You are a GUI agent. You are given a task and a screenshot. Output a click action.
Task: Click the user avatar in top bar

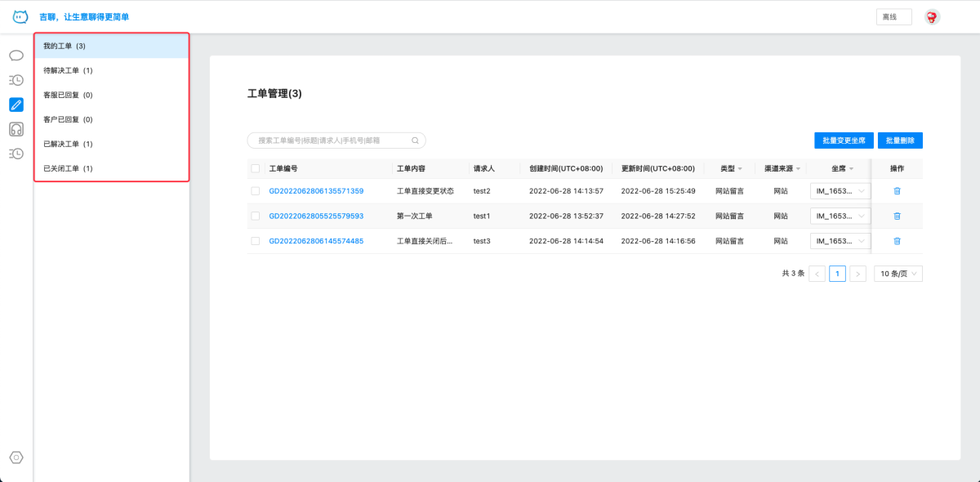932,17
